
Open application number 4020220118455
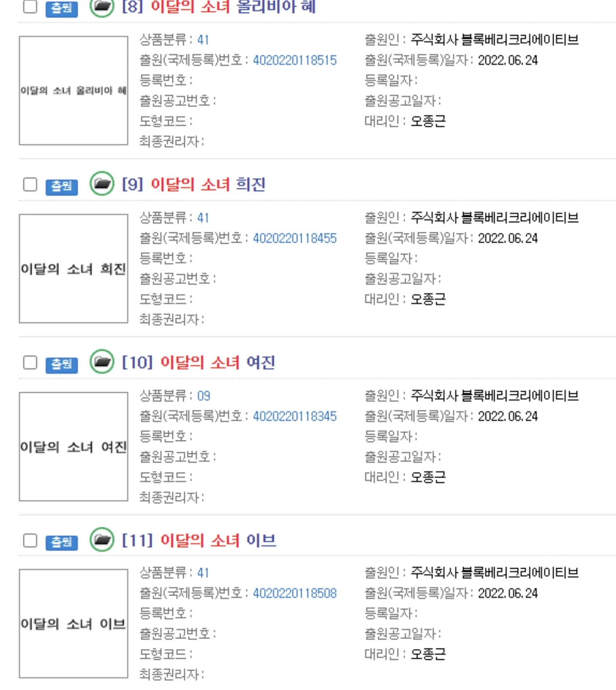pos(295,238)
